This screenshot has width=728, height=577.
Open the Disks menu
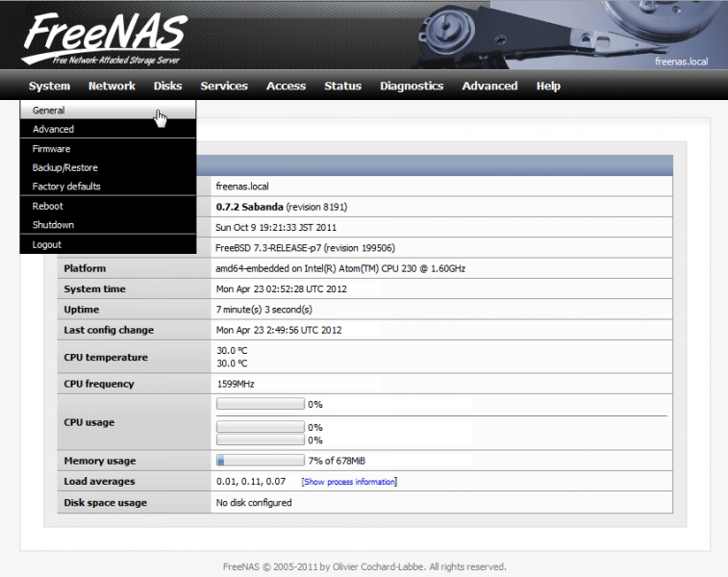[167, 86]
